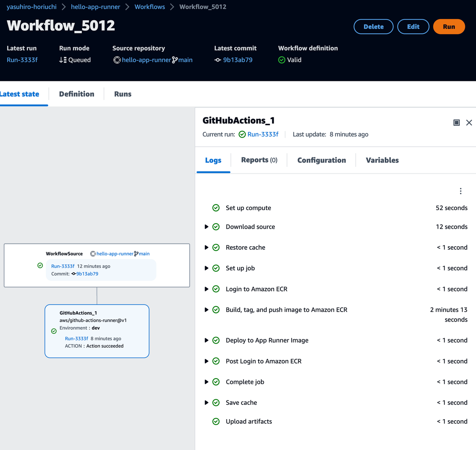476x450 pixels.
Task: Click the success icon beside Upload artifacts
Action: pyautogui.click(x=216, y=421)
